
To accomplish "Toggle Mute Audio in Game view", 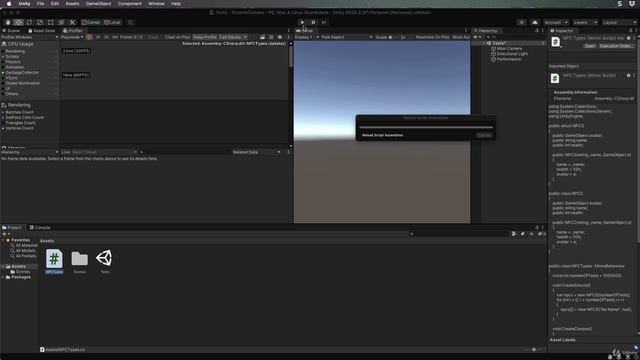I will click(x=461, y=37).
